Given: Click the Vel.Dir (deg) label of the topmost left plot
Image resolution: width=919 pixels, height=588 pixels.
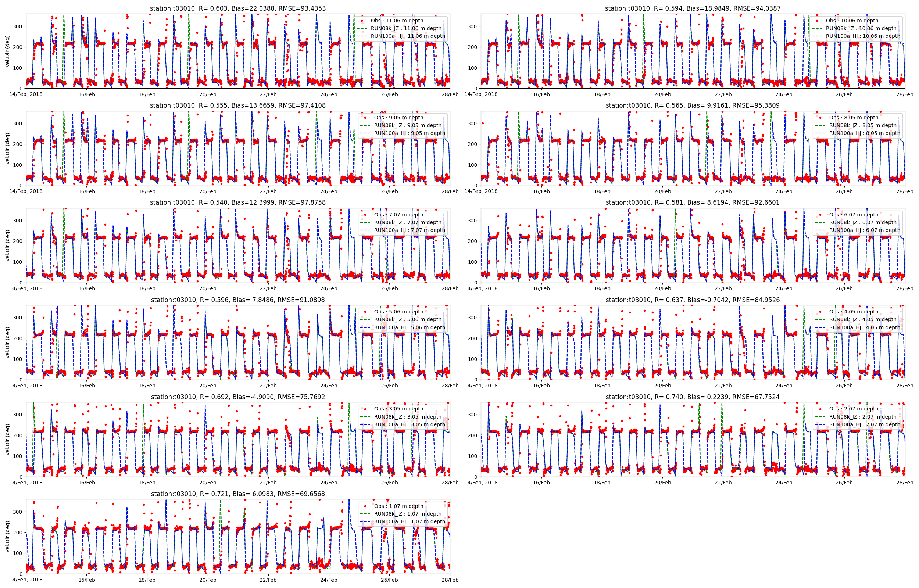Looking at the screenshot, I should pyautogui.click(x=8, y=51).
